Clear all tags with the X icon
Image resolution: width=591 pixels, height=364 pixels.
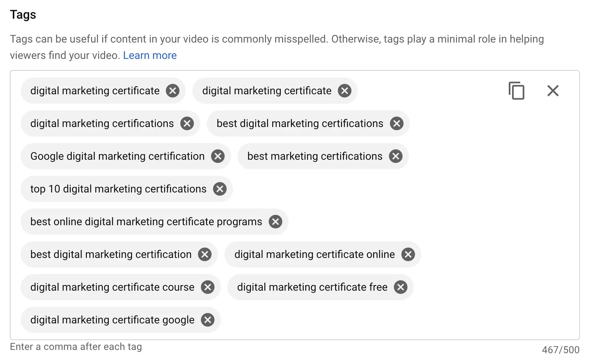click(x=553, y=91)
